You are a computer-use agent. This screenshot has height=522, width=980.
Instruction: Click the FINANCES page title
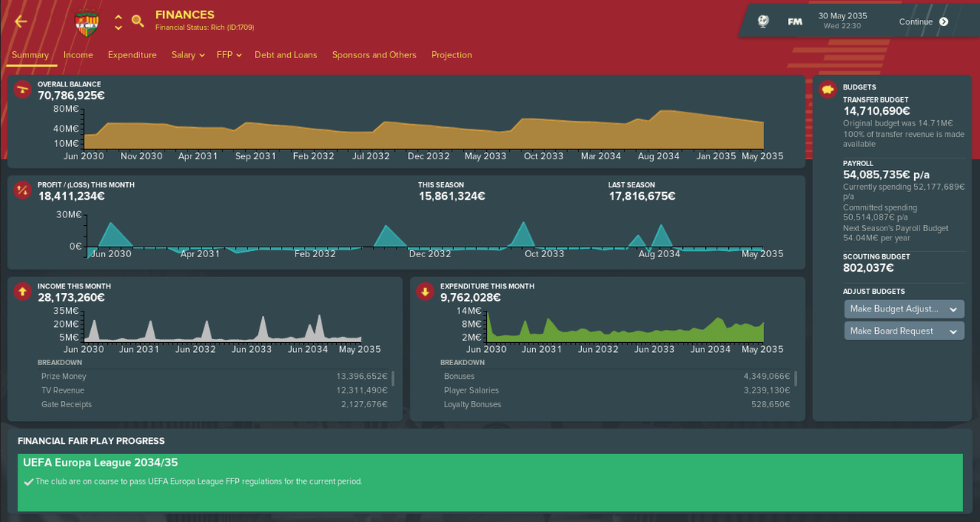tap(185, 15)
